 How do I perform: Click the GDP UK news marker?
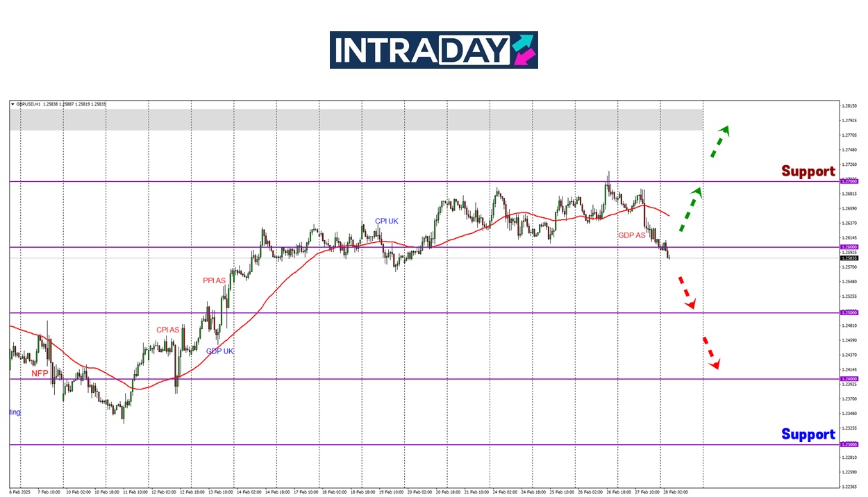[219, 351]
